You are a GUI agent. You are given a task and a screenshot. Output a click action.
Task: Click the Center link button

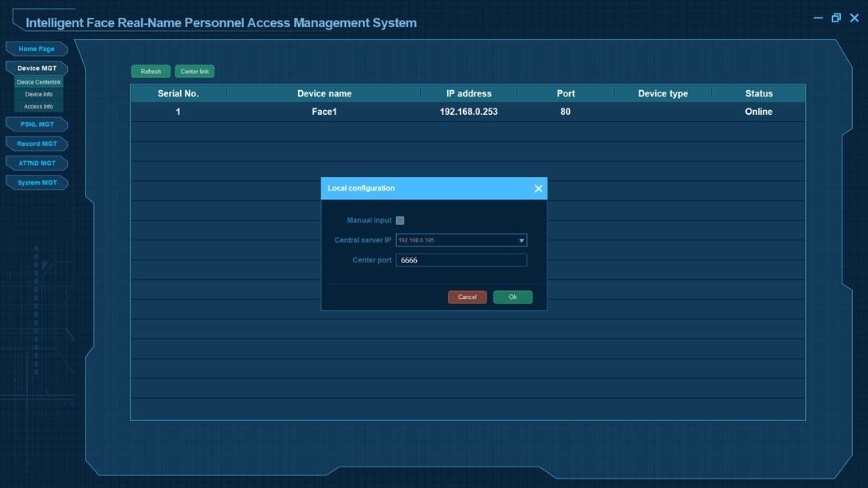click(194, 72)
